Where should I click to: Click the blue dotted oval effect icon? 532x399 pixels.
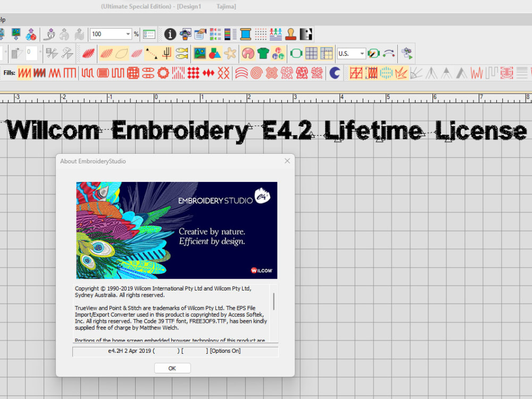pos(386,73)
